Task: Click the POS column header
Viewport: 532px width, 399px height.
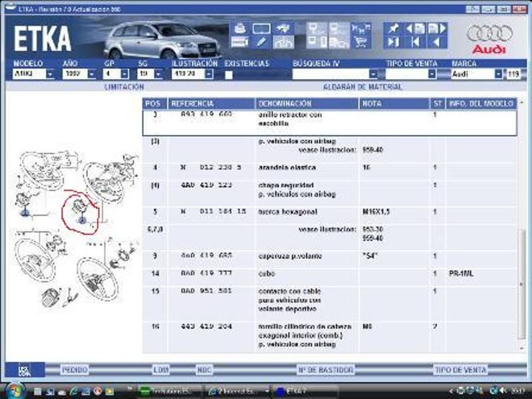Action: click(x=155, y=104)
